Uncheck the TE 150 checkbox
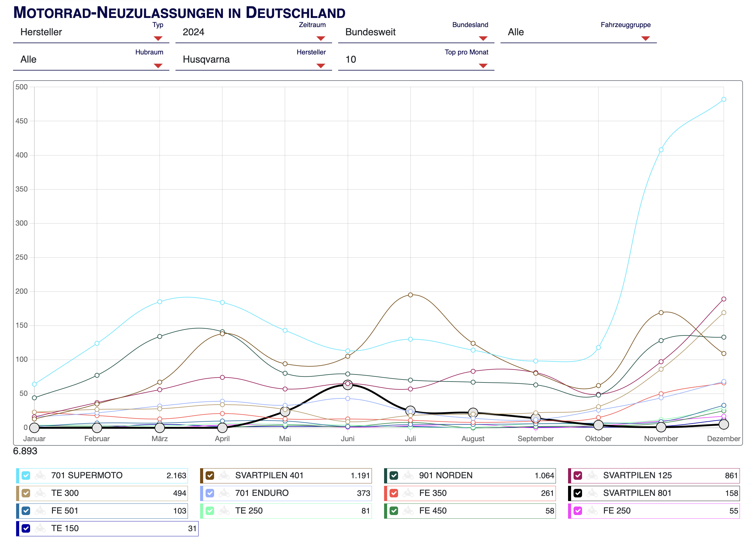Screen dimensions: 756x543 point(26,529)
